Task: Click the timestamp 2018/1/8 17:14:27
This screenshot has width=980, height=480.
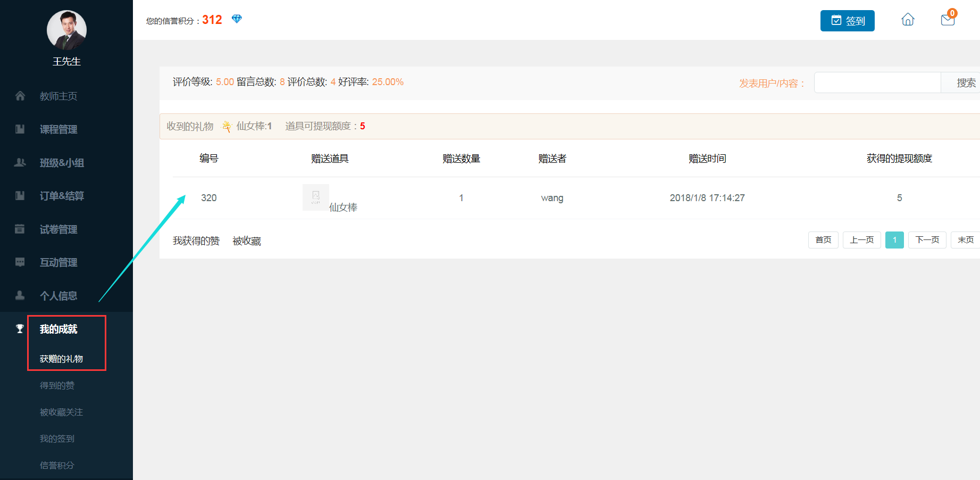Action: (707, 198)
